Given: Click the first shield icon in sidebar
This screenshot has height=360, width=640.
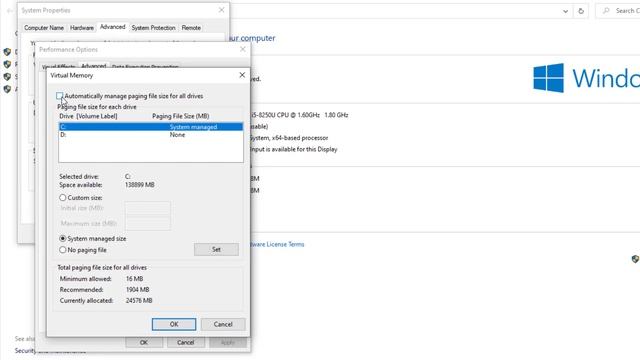Looking at the screenshot, I should point(7,52).
